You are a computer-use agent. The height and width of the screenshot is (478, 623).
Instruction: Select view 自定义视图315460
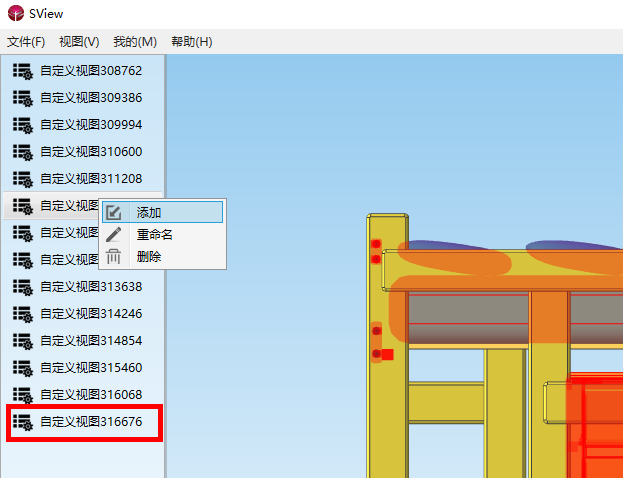tap(83, 368)
